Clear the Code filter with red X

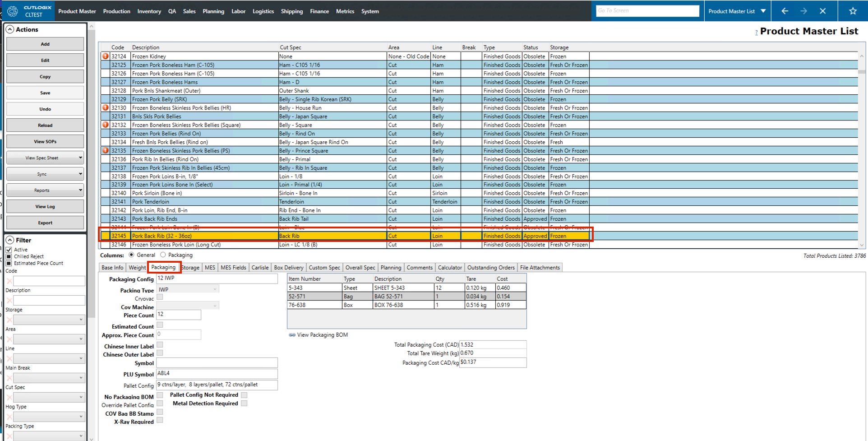pos(9,281)
